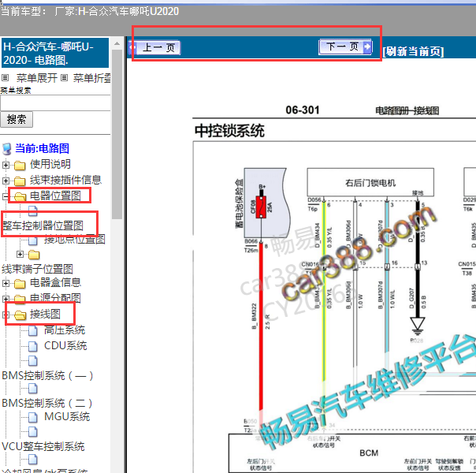Open 整车控制器位置图 page
This screenshot has width=476, height=473.
[x=43, y=225]
